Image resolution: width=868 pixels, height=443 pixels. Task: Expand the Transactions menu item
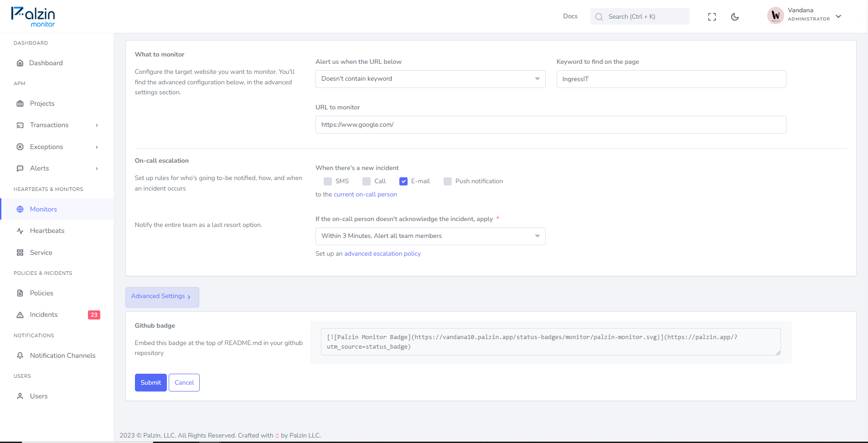pos(57,125)
